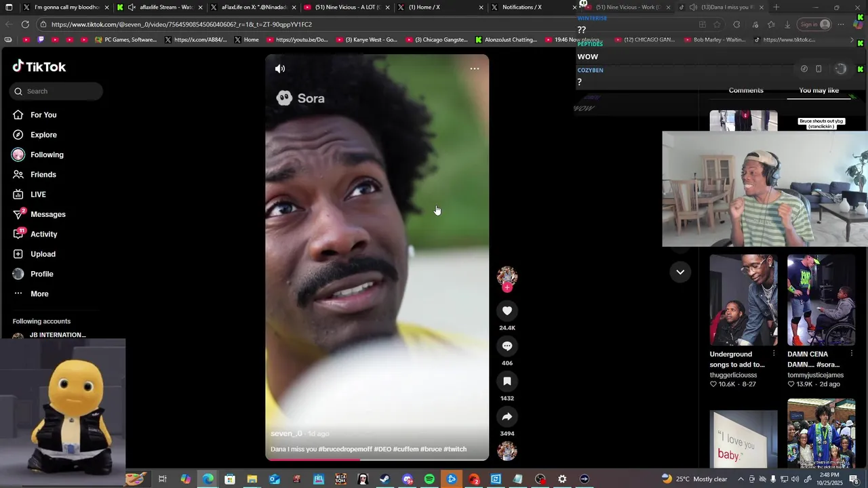Like the video with the heart icon
This screenshot has width=868, height=488.
click(507, 310)
